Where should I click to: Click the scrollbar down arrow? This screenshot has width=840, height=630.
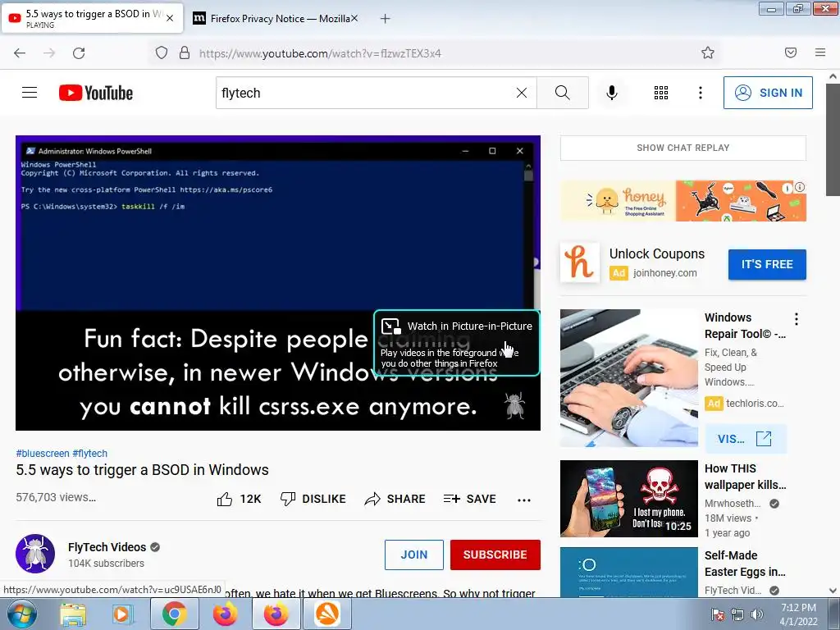833,591
